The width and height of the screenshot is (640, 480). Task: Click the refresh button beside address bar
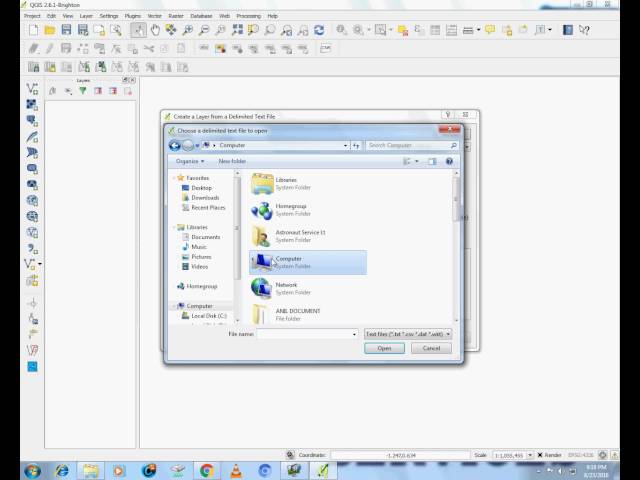[356, 145]
